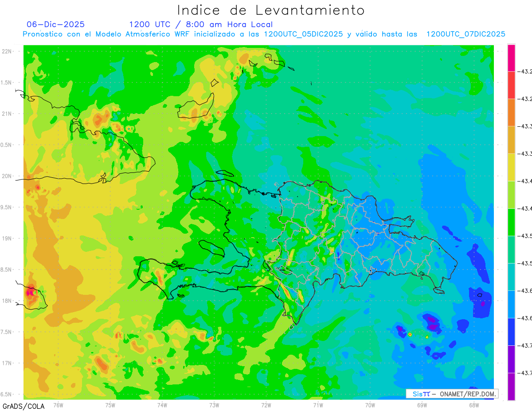Click the yellow swatch on the color scale
This screenshot has width=532, height=411.
[x=511, y=167]
